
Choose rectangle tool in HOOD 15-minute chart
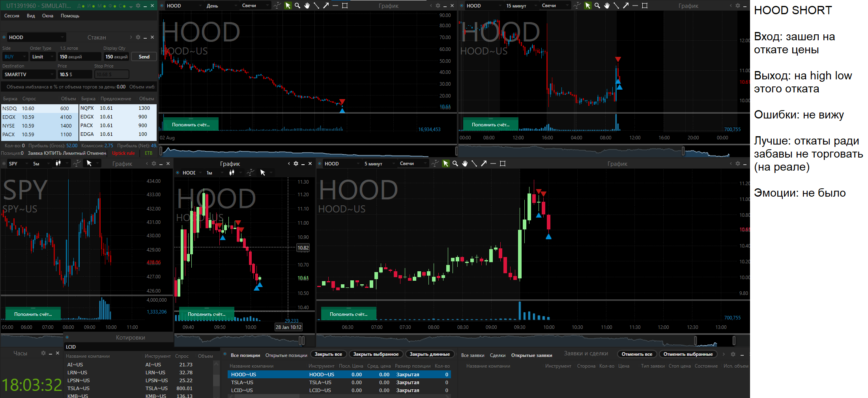645,6
